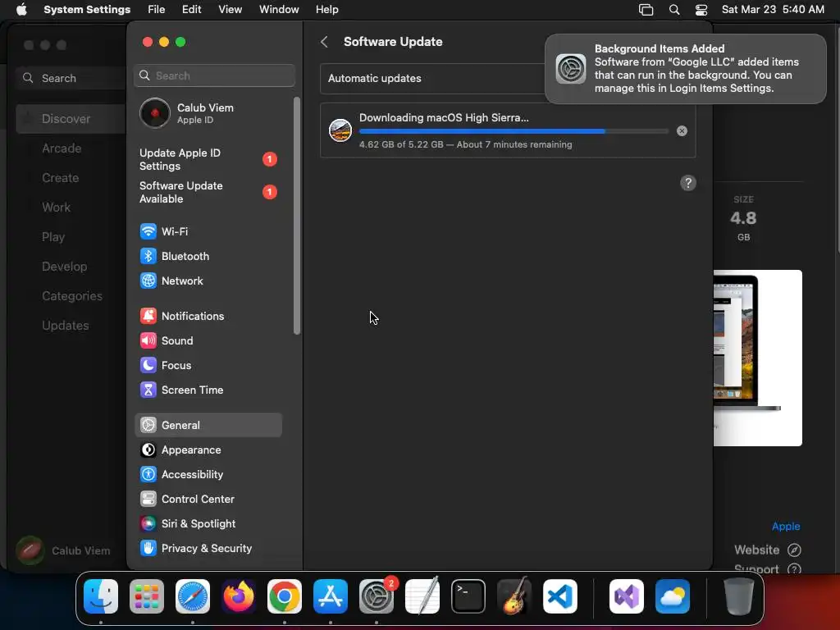Open Software Update Available item

(208, 192)
